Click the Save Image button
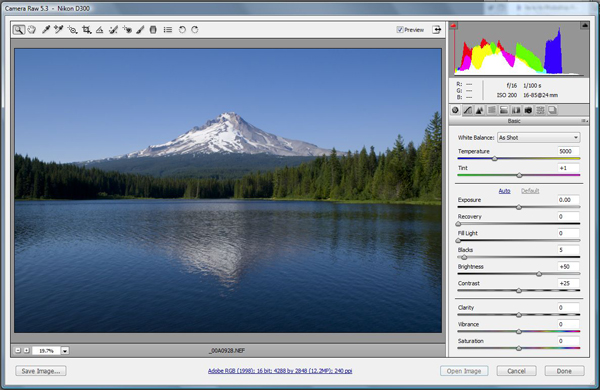Image resolution: width=600 pixels, height=390 pixels. pyautogui.click(x=41, y=371)
